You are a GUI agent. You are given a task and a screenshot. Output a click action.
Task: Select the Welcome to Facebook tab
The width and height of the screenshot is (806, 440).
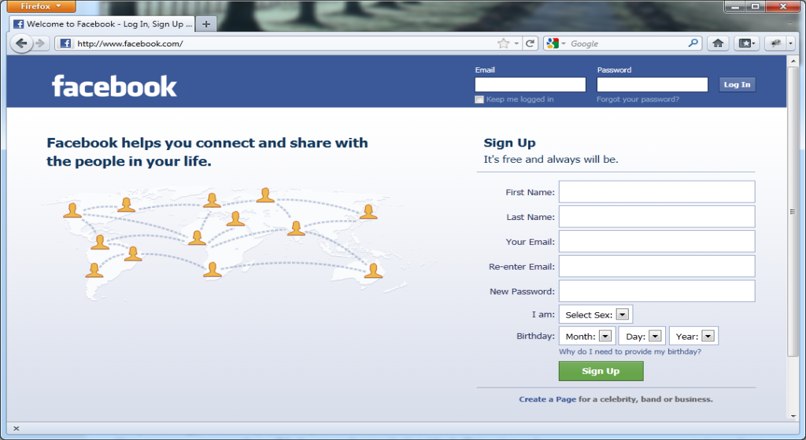(x=103, y=24)
